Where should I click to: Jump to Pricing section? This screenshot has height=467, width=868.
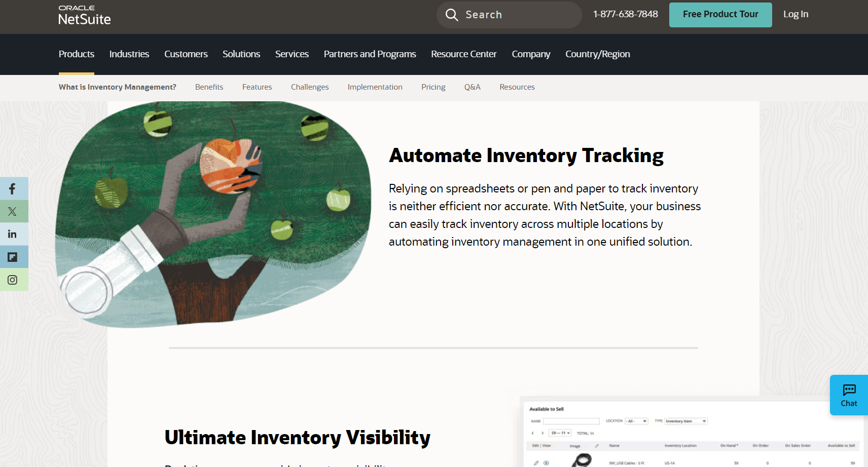(433, 87)
